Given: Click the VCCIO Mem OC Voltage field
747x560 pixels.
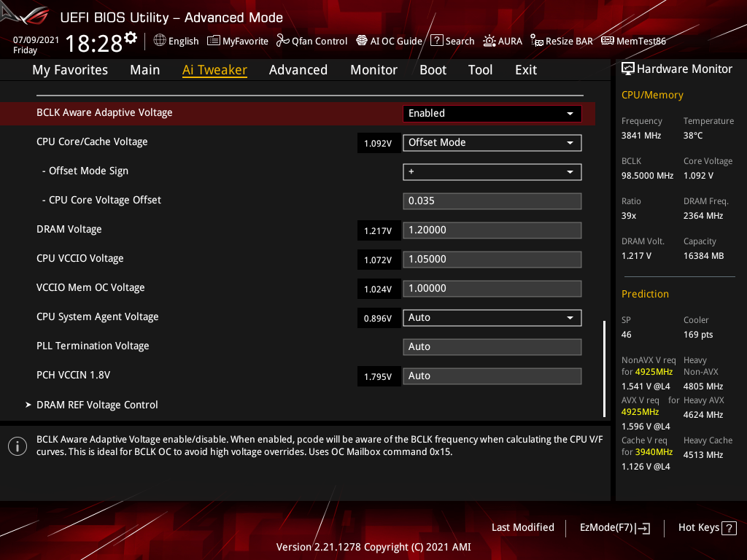Looking at the screenshot, I should point(492,289).
